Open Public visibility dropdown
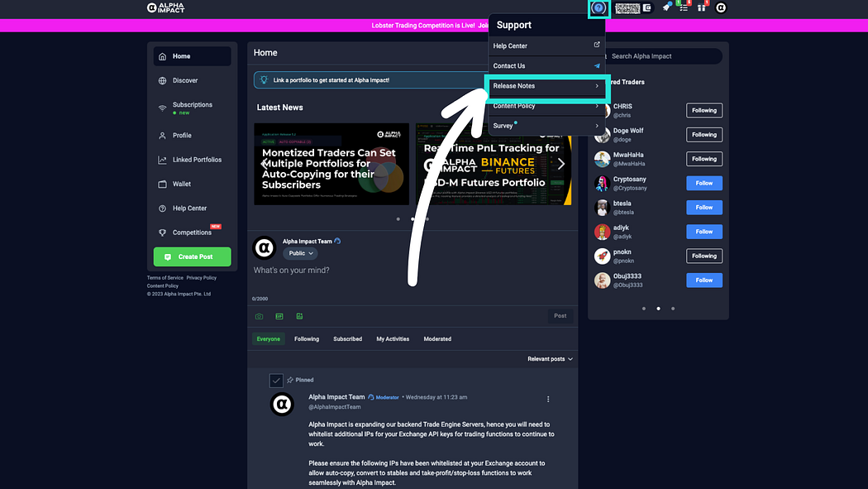868x489 pixels. coord(301,254)
